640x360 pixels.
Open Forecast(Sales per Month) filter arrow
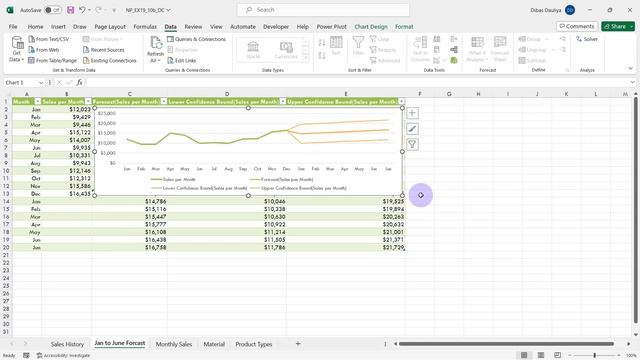[x=164, y=101]
